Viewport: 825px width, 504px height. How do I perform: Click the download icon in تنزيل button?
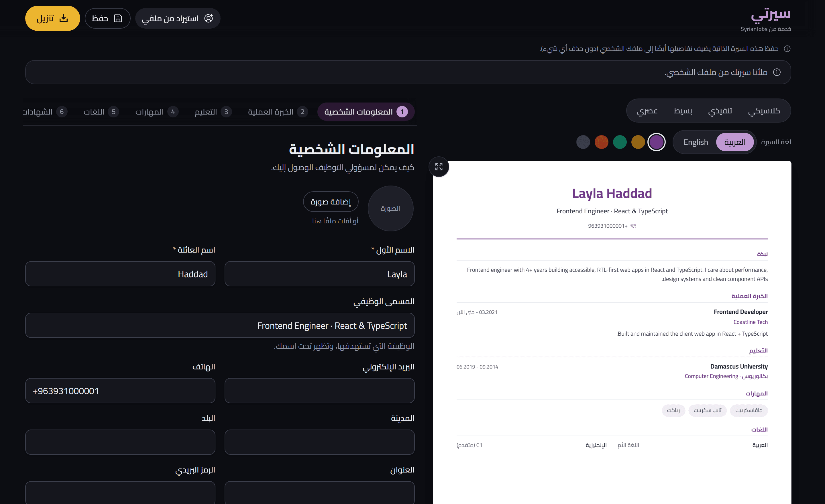click(64, 18)
